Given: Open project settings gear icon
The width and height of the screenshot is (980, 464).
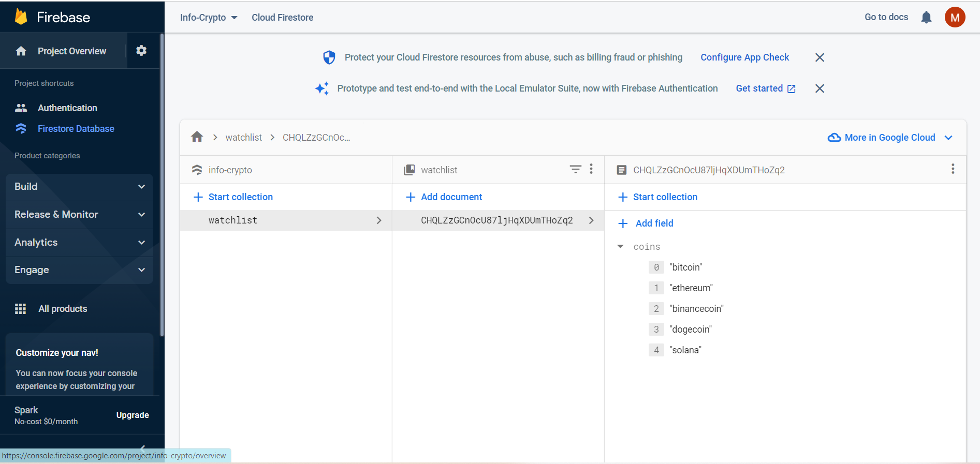Looking at the screenshot, I should (x=141, y=51).
